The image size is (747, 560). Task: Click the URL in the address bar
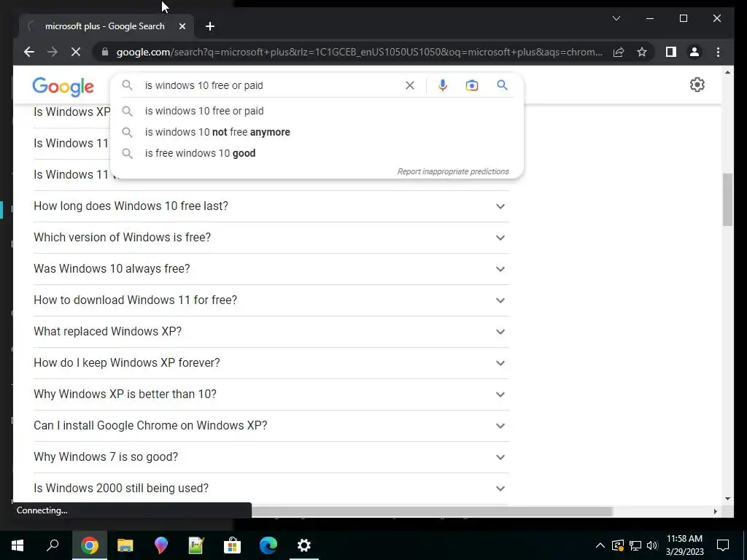tap(360, 52)
